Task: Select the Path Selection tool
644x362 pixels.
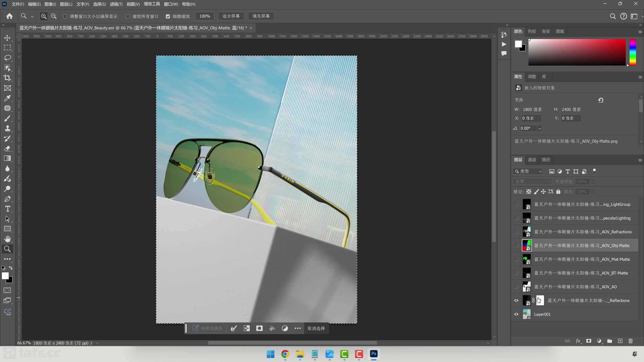Action: [x=7, y=219]
